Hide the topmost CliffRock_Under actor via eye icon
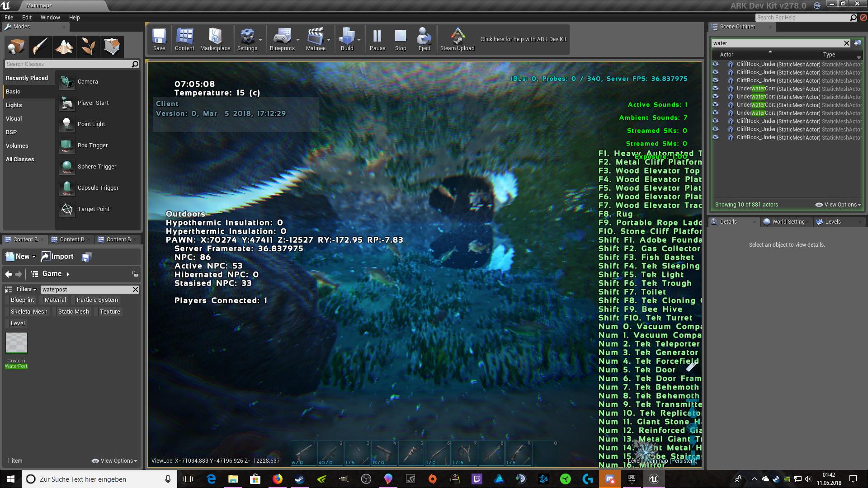Viewport: 868px width, 488px height. click(x=715, y=64)
